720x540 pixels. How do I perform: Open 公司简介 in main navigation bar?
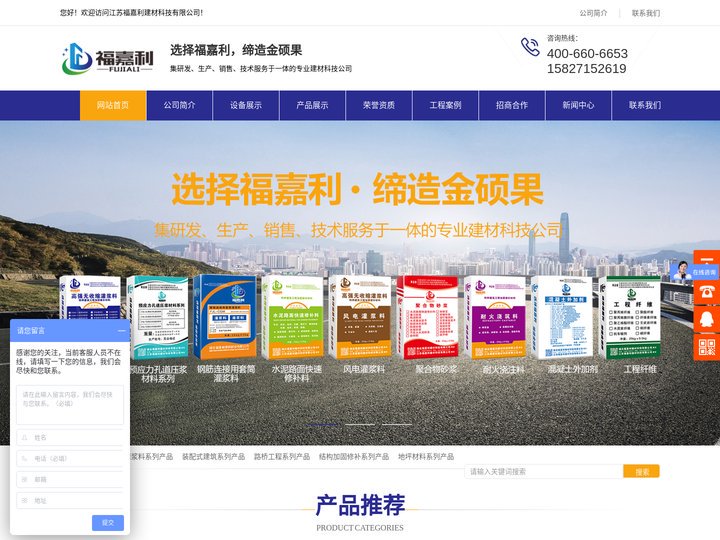pos(180,105)
